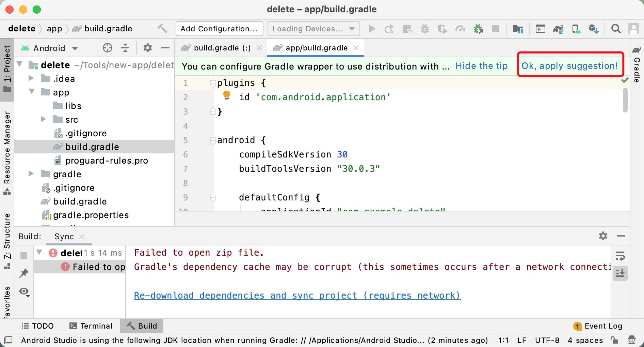The height and width of the screenshot is (347, 644).
Task: Sync project with Gradle files
Action: pyautogui.click(x=558, y=29)
